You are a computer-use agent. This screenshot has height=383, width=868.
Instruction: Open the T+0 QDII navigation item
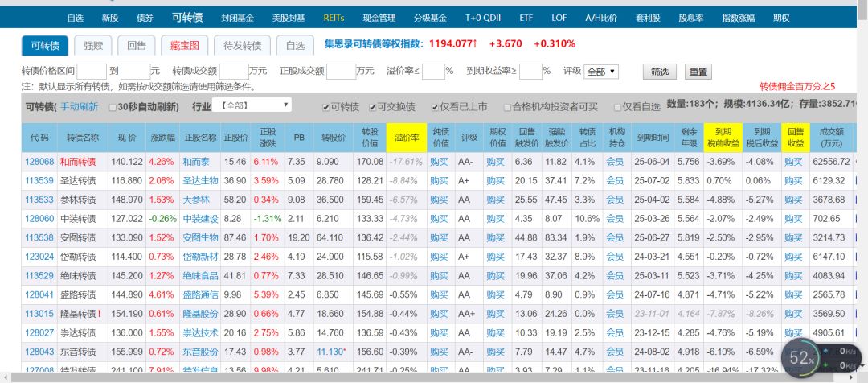(x=483, y=18)
